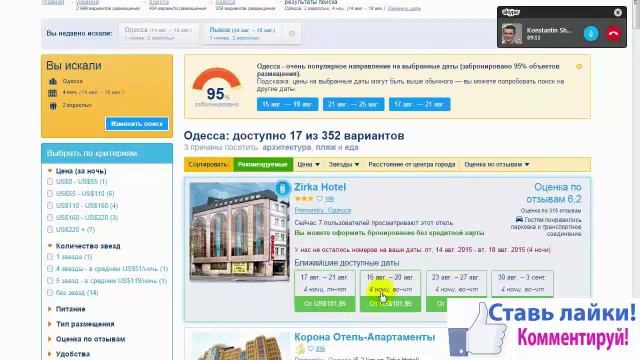This screenshot has width=640, height=360.
Task: Choose Zirka dates 16 авг. – 20 авг. card
Action: (390, 291)
